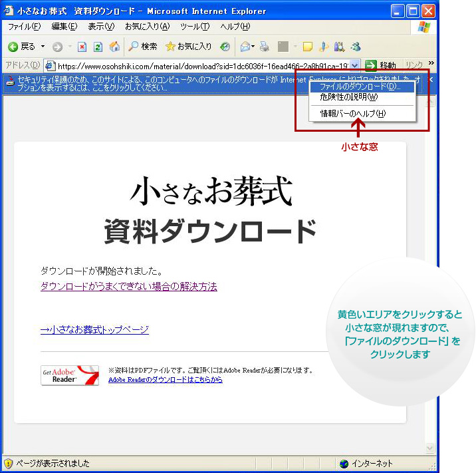Click the Mail envelope icon

click(x=245, y=47)
